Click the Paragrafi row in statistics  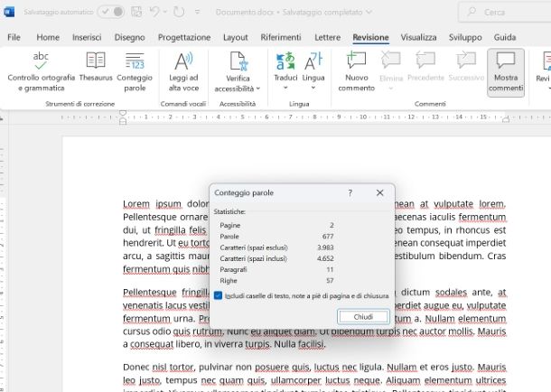click(x=276, y=269)
